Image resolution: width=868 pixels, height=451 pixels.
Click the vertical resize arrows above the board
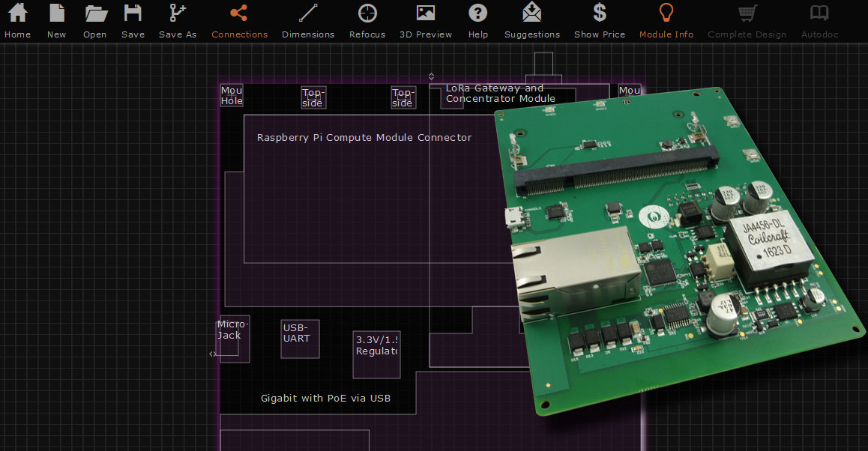[431, 75]
